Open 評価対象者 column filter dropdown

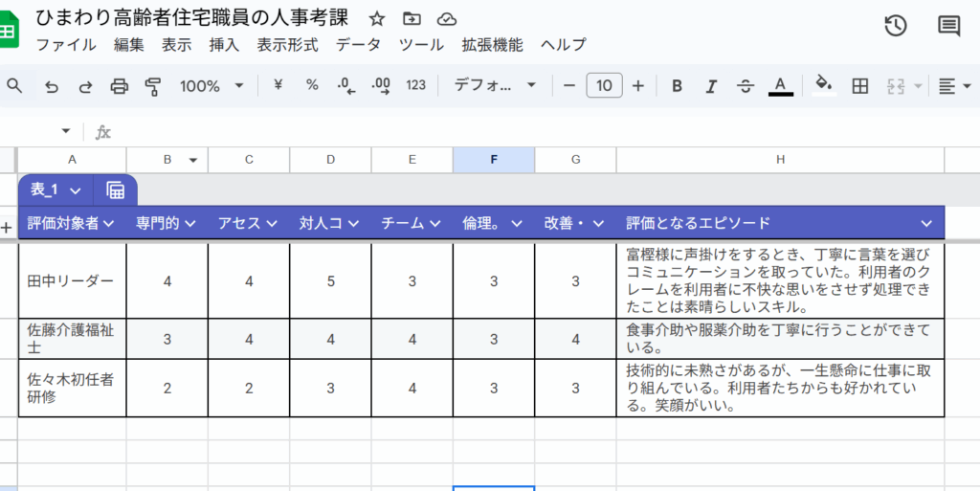click(x=108, y=223)
